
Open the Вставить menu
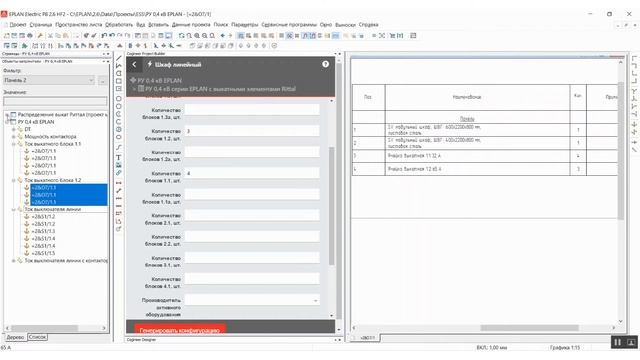click(x=158, y=25)
